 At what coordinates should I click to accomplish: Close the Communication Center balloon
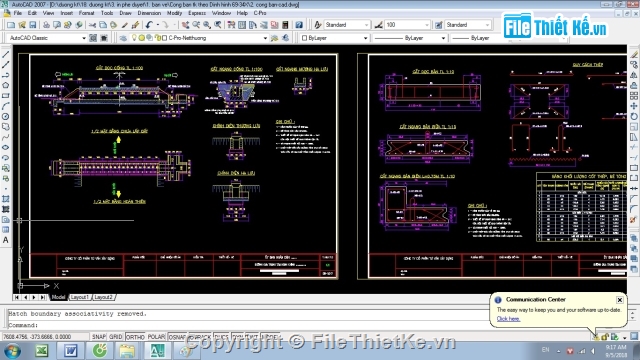tap(620, 300)
